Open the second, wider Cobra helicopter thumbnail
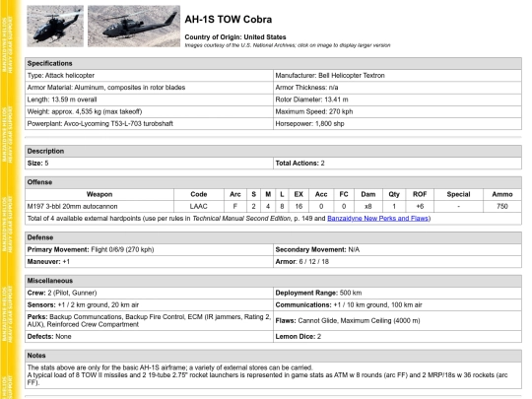The image size is (532, 399). [134, 27]
